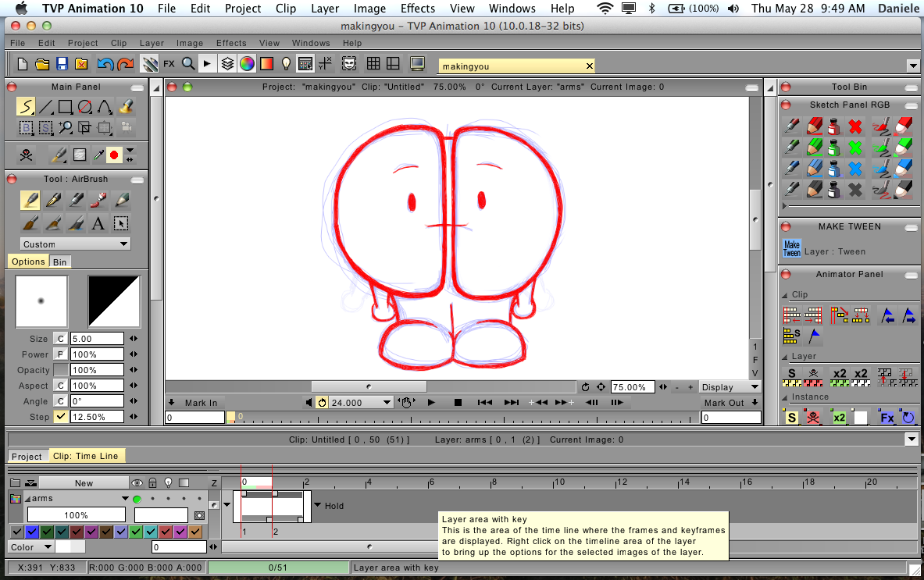
Task: Click the orange Redo arrow
Action: click(125, 63)
